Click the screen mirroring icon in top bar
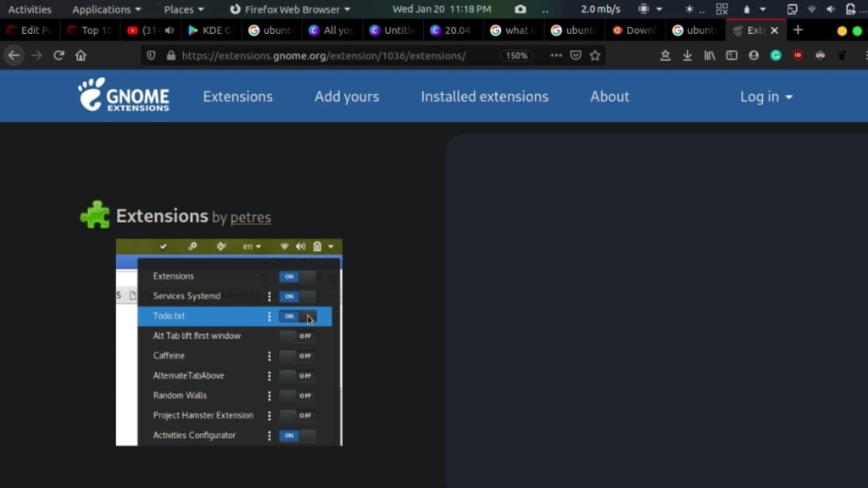Viewport: 868px width, 488px height. click(x=793, y=9)
